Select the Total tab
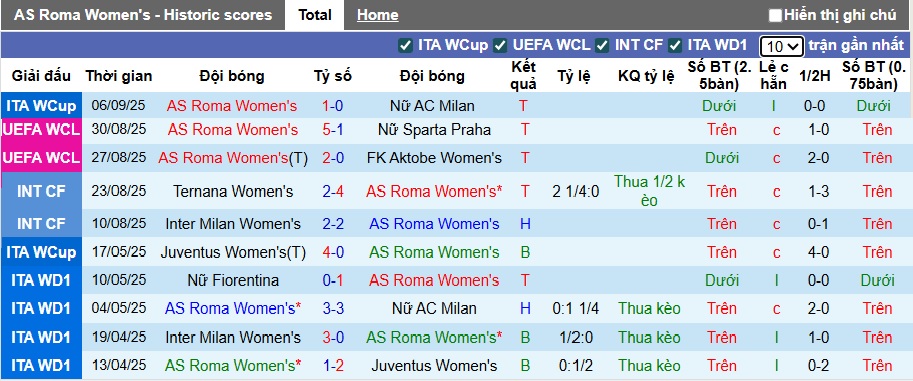 coord(315,15)
